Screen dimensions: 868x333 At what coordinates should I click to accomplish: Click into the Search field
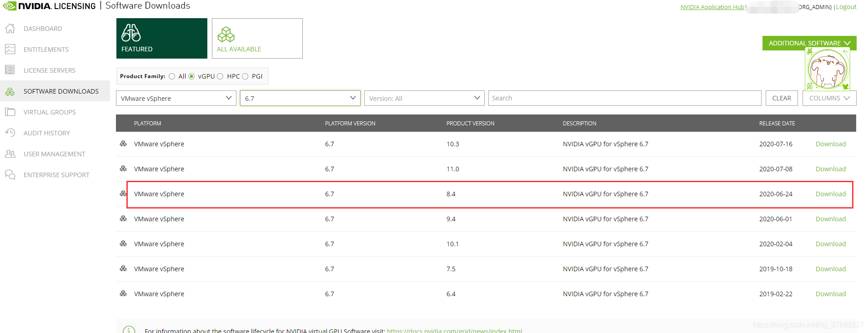pos(625,98)
